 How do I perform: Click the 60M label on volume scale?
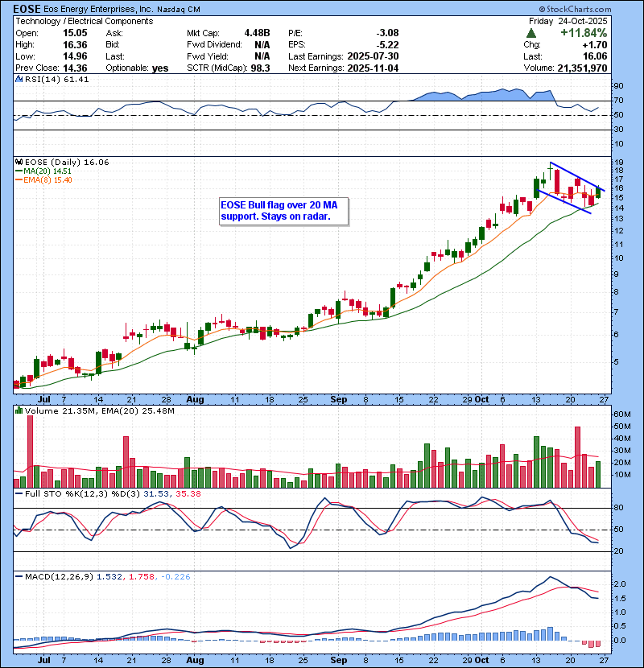621,414
